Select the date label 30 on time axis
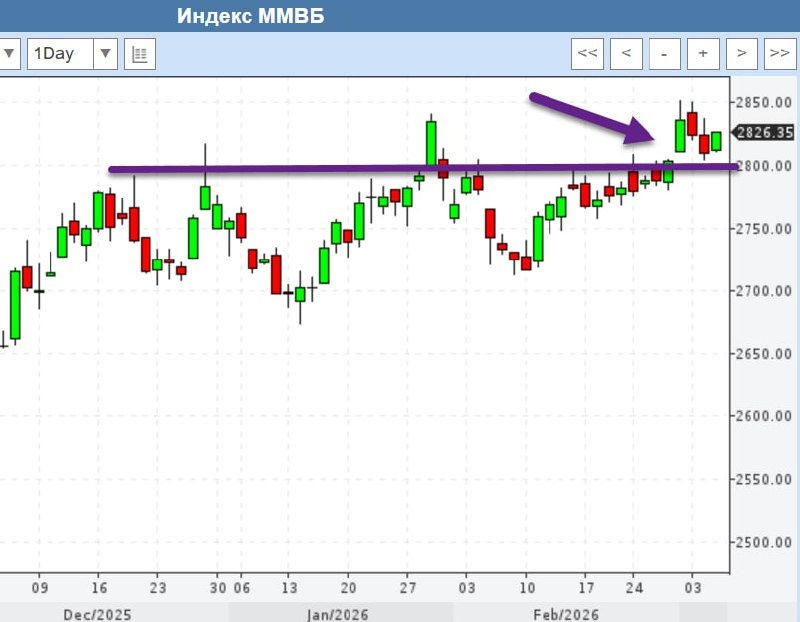 (x=218, y=588)
